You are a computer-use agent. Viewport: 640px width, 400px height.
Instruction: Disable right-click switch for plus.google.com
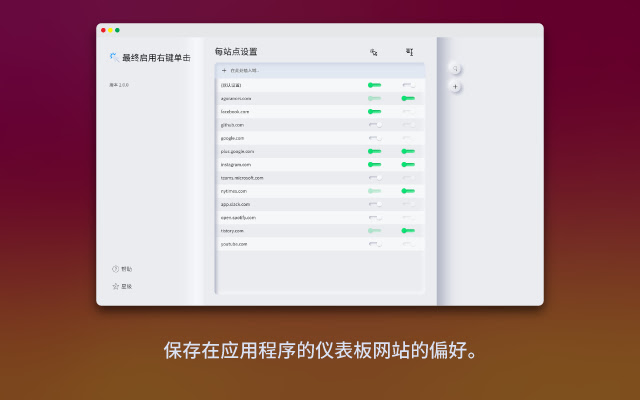375,151
